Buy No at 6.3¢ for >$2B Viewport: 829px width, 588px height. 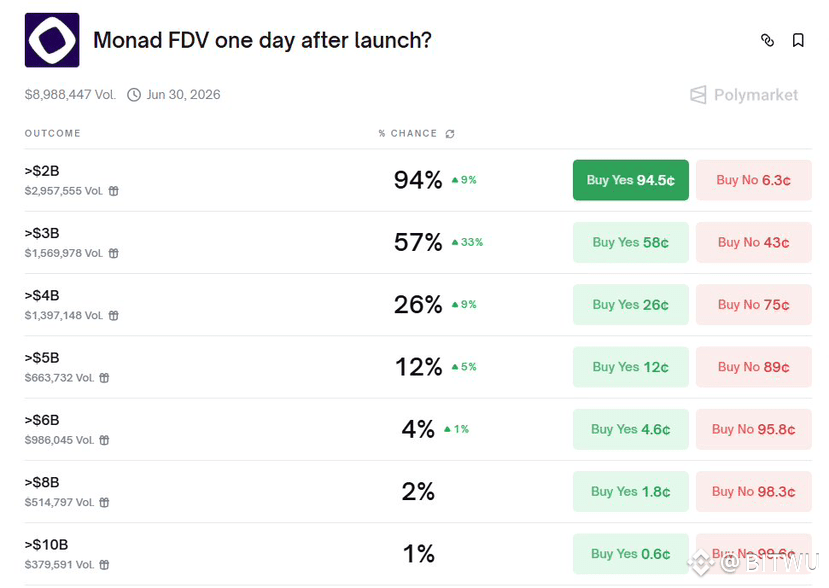pyautogui.click(x=753, y=180)
